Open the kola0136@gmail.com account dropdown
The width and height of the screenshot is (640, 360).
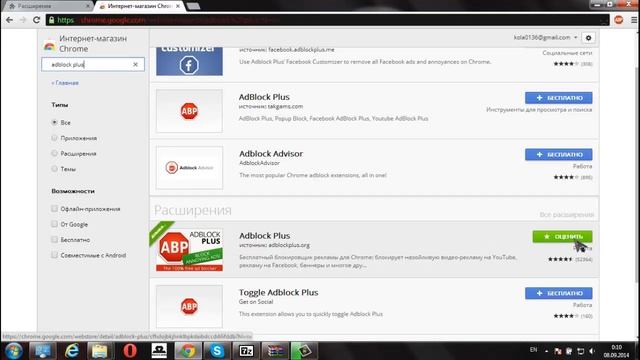545,38
